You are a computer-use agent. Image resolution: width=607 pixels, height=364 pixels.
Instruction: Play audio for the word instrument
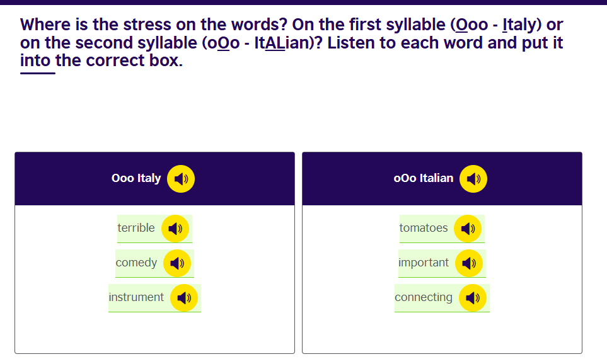coord(184,298)
